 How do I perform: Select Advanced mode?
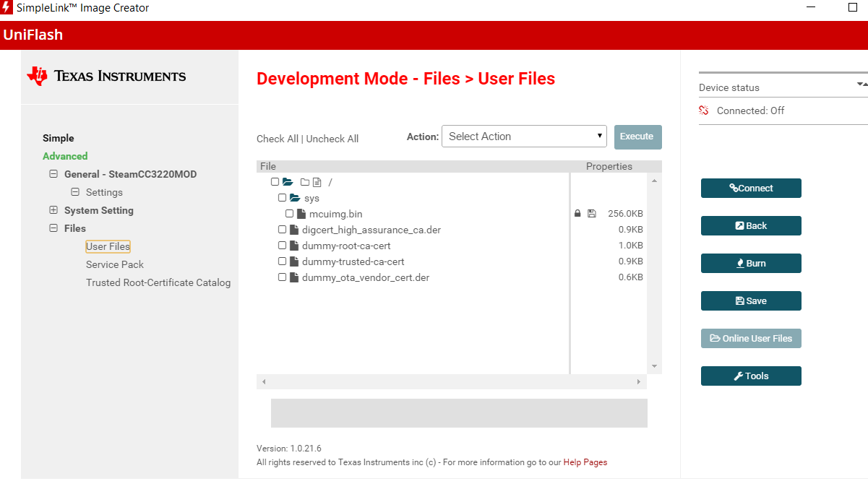pyautogui.click(x=65, y=156)
